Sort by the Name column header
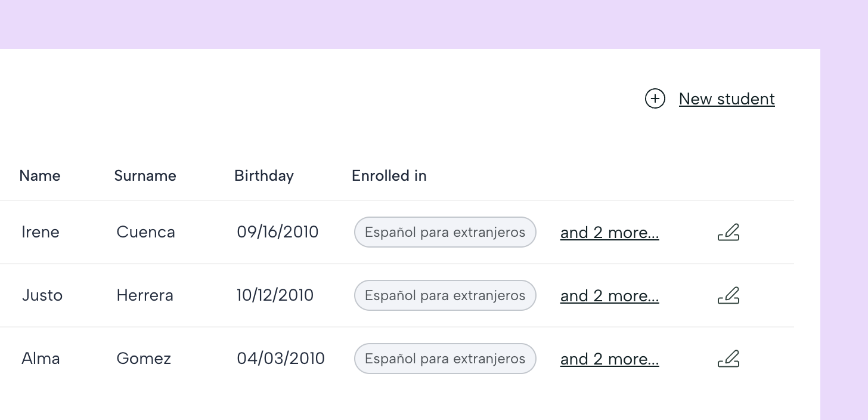The width and height of the screenshot is (868, 420). pyautogui.click(x=40, y=175)
